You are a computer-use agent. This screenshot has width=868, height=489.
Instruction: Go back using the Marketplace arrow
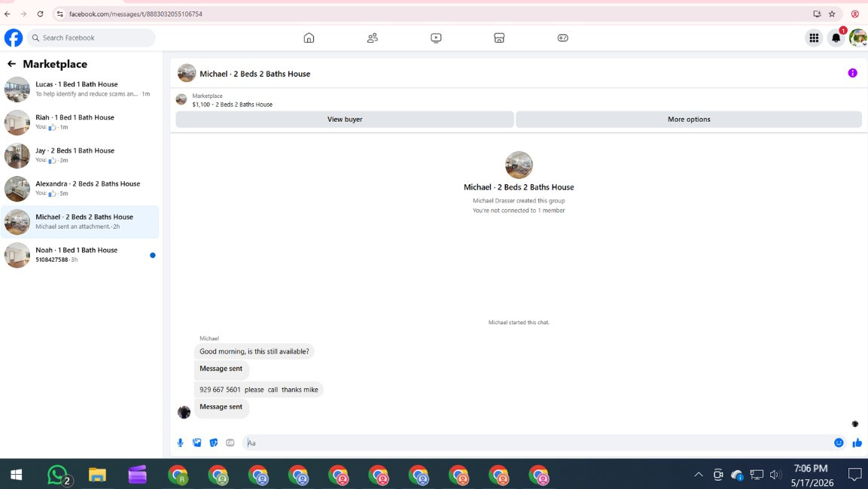pos(11,64)
